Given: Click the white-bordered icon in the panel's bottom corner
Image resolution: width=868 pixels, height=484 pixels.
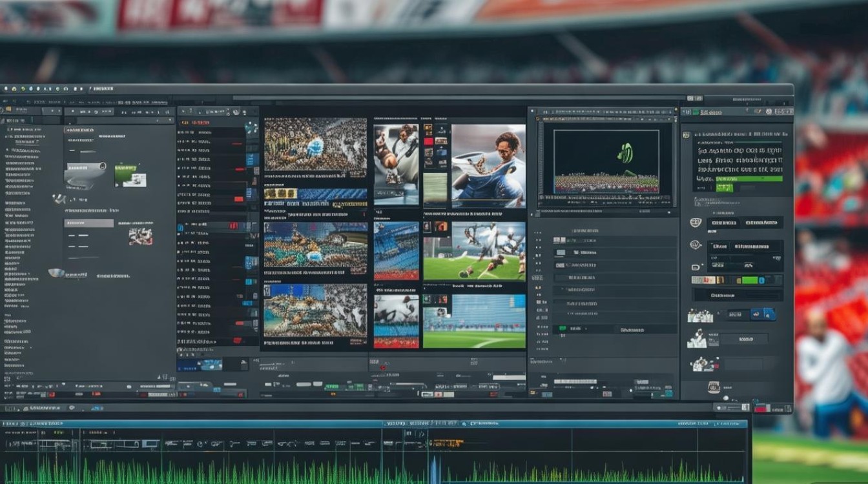Looking at the screenshot, I should [714, 387].
